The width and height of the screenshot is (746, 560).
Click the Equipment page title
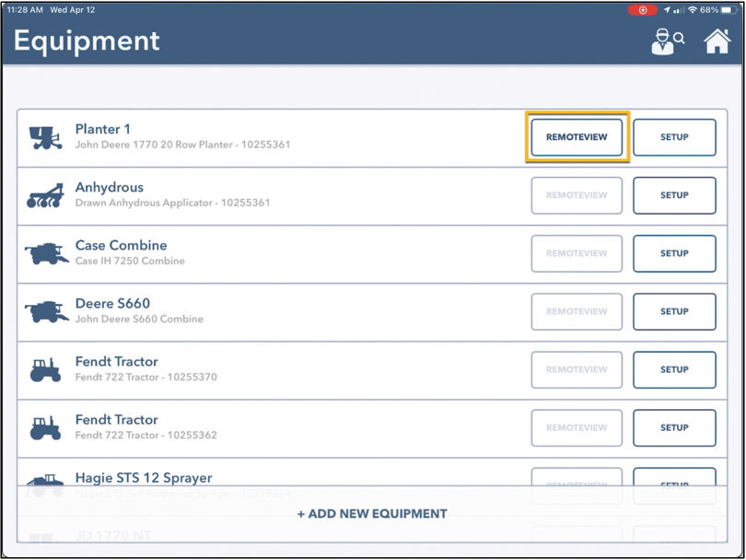pos(87,41)
